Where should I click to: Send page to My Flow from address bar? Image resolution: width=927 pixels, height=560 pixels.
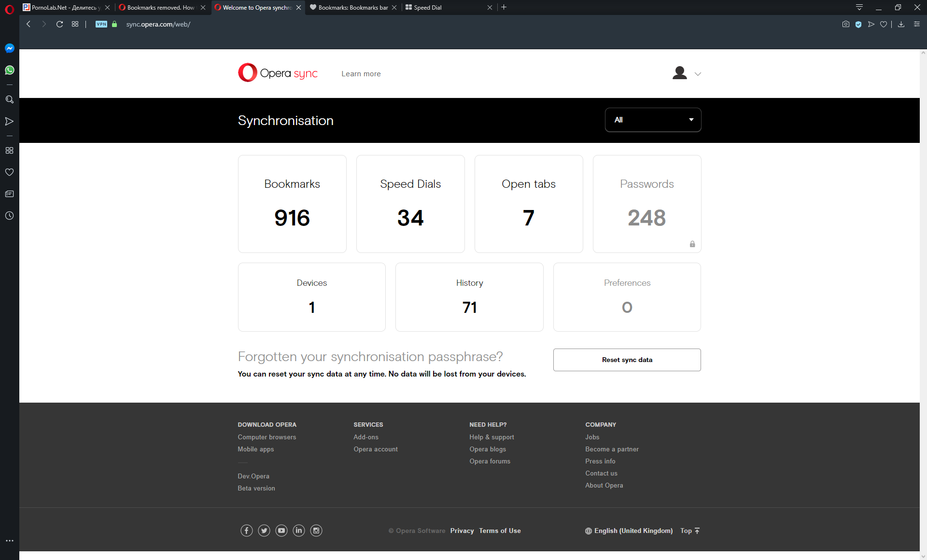[871, 24]
